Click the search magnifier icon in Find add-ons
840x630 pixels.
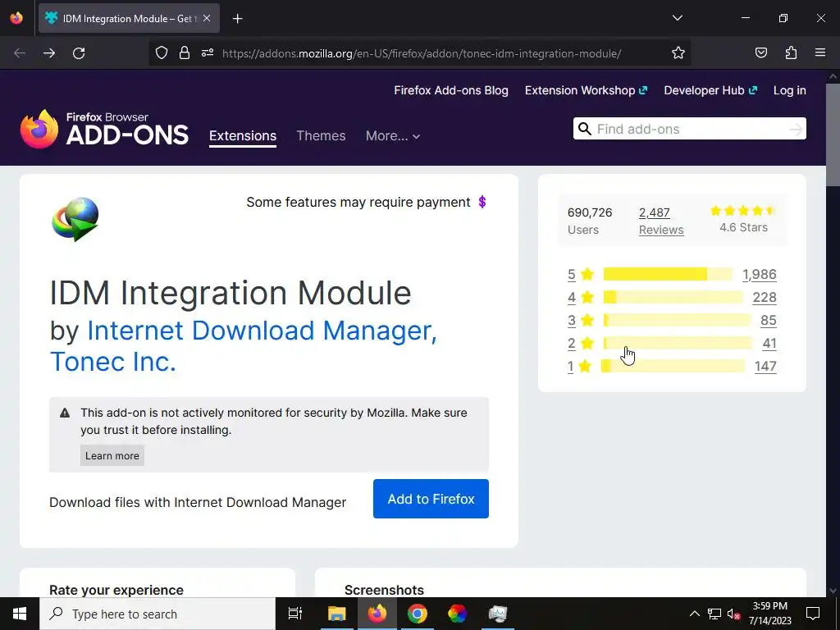585,129
